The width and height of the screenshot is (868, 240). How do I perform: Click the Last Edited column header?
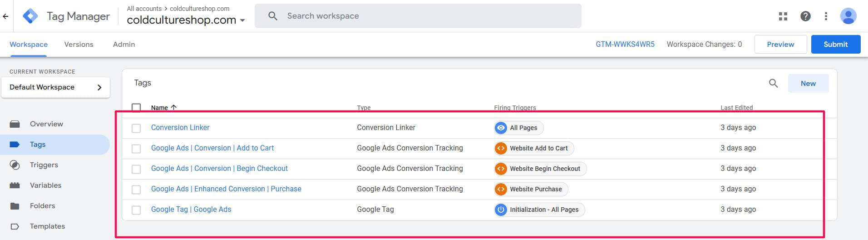(736, 108)
